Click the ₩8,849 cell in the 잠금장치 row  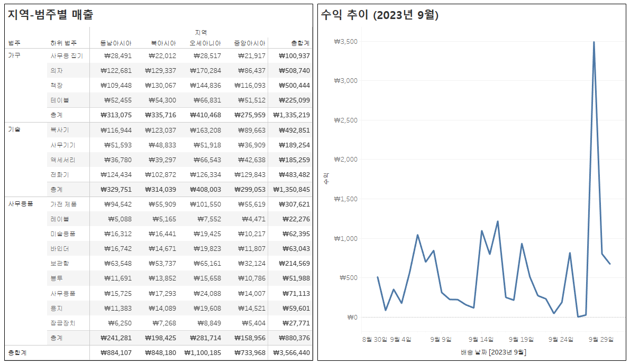[209, 323]
